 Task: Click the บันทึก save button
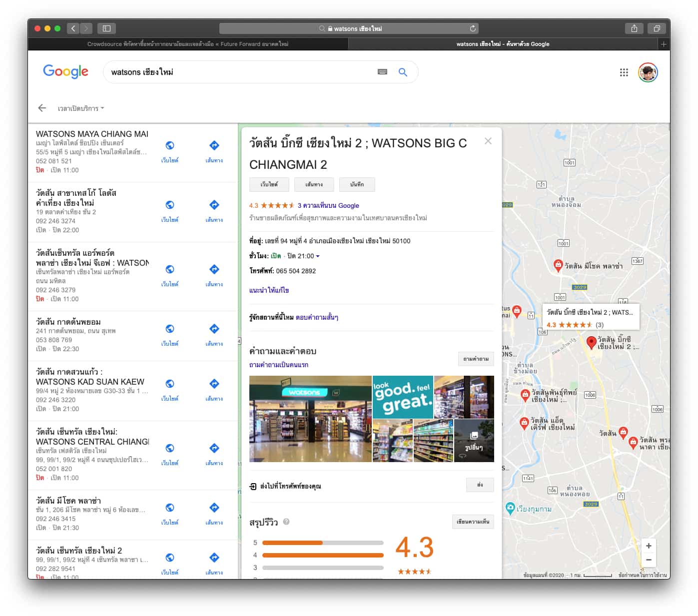357,184
